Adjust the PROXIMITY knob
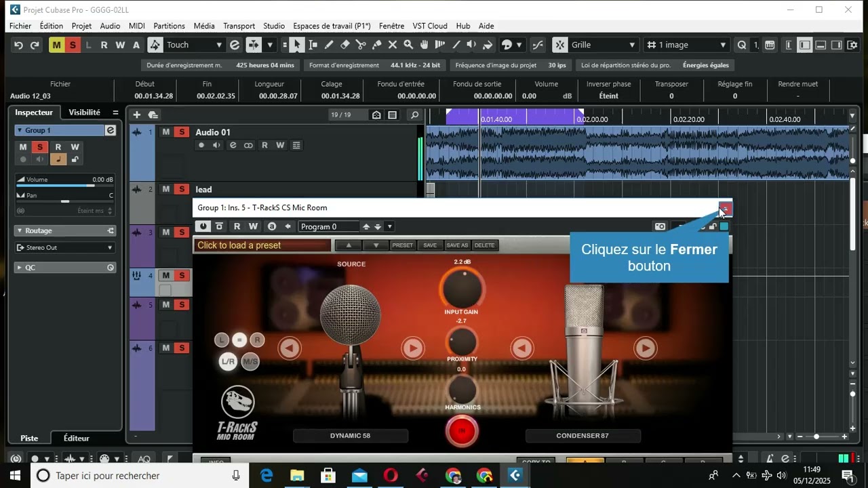 pos(462,341)
